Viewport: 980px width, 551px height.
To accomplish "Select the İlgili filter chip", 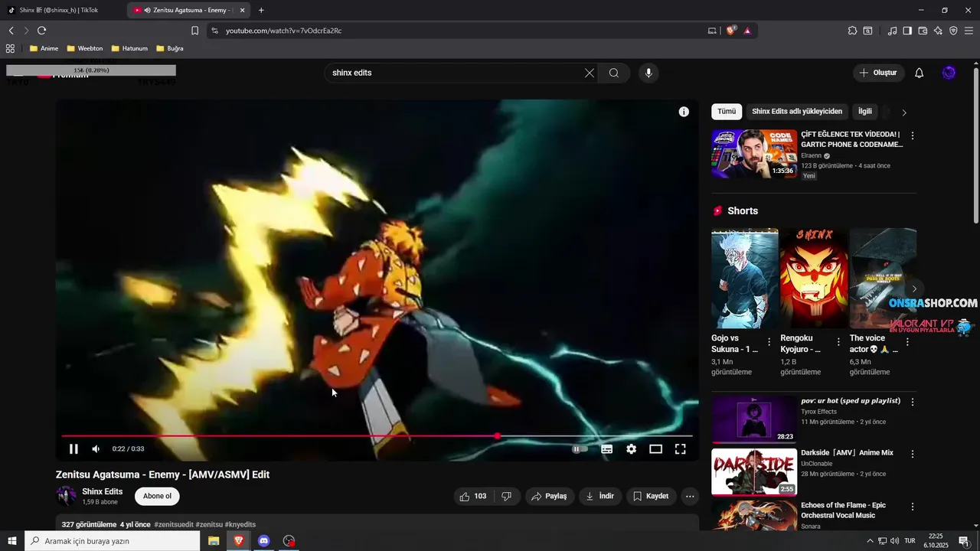I will tap(865, 112).
